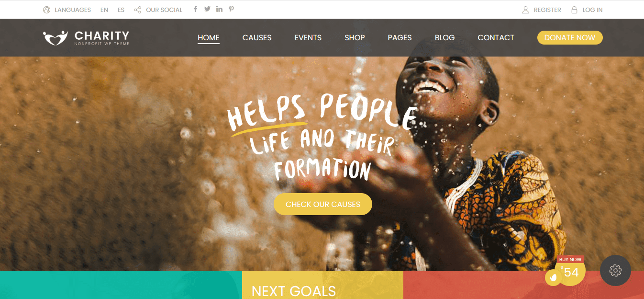Click the LinkedIn icon in top bar

[x=219, y=9]
